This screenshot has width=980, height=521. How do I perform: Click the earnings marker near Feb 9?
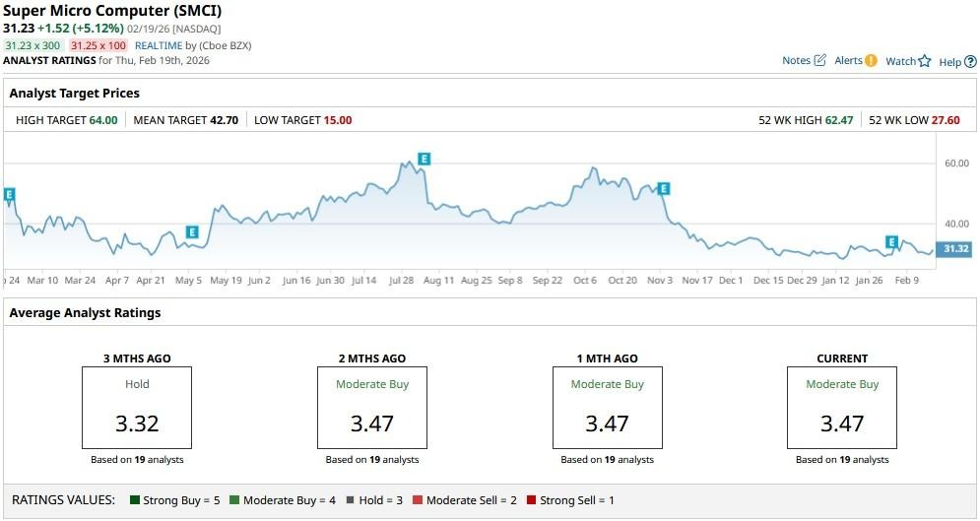pyautogui.click(x=892, y=241)
